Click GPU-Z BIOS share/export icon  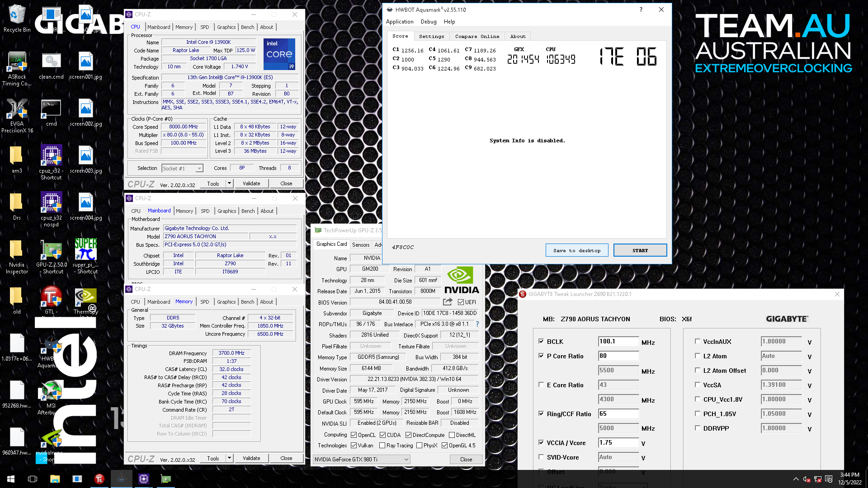pos(448,302)
